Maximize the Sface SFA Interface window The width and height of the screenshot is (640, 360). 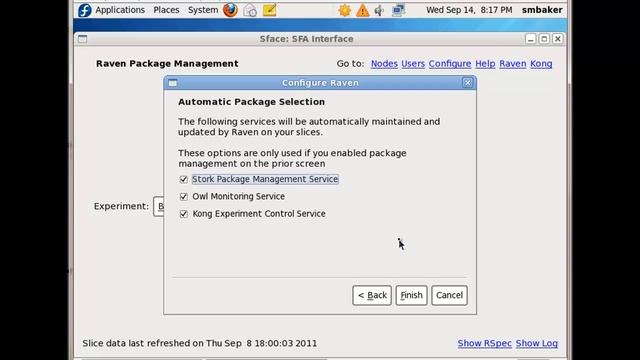(x=544, y=39)
